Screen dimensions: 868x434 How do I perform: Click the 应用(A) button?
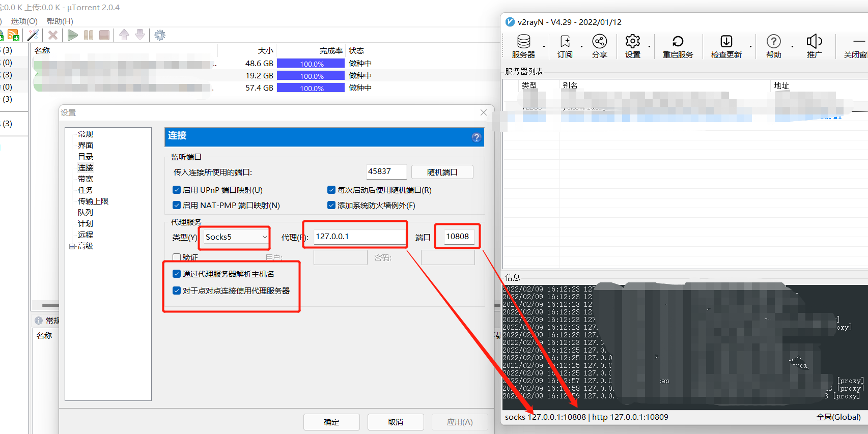460,422
